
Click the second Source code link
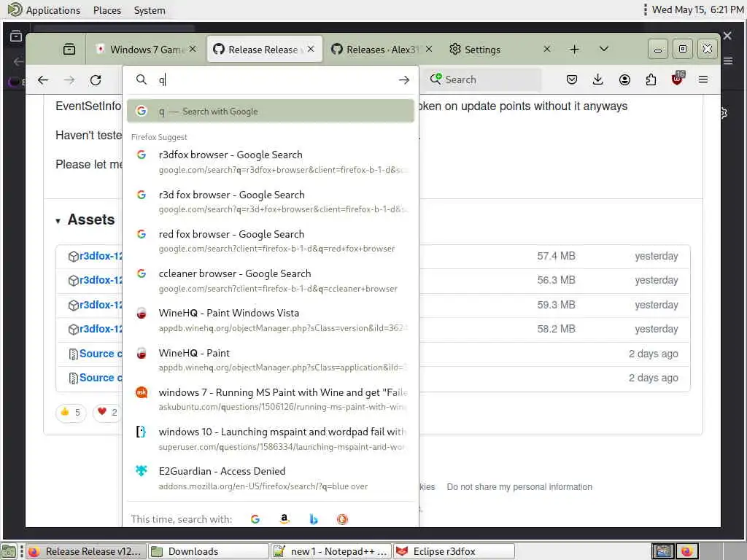click(x=101, y=378)
